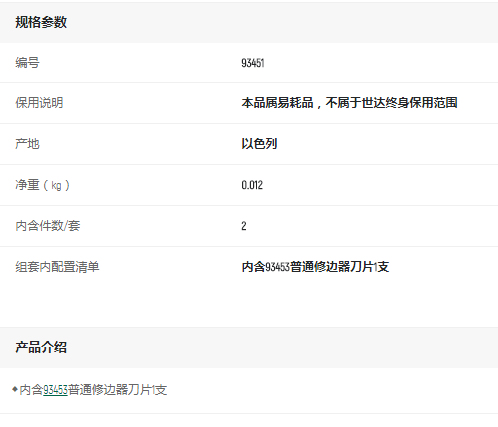Click the net weight value 0.012
This screenshot has width=498, height=427.
click(x=252, y=185)
